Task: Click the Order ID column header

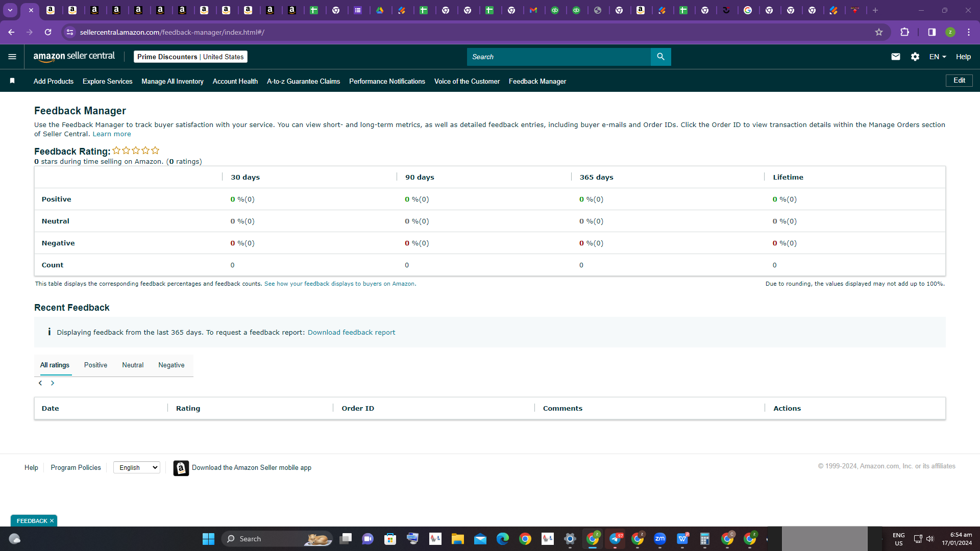Action: (x=358, y=408)
